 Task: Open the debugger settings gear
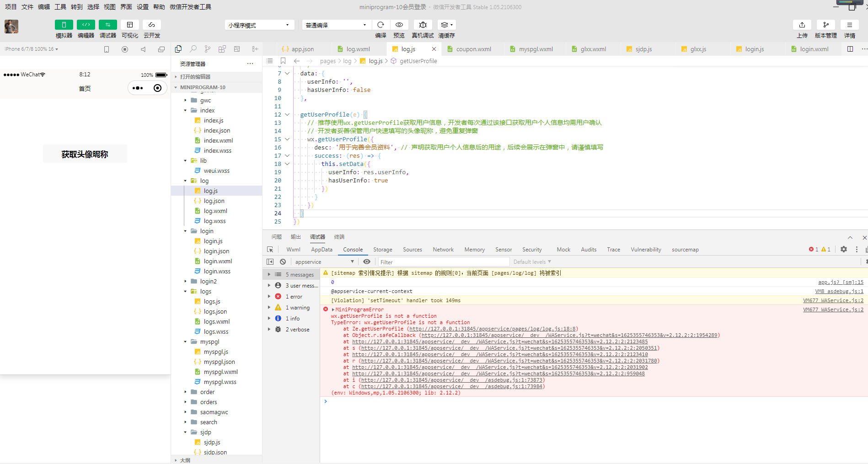(844, 250)
